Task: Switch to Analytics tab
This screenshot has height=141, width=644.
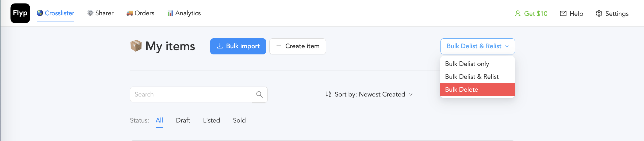Action: click(x=184, y=13)
